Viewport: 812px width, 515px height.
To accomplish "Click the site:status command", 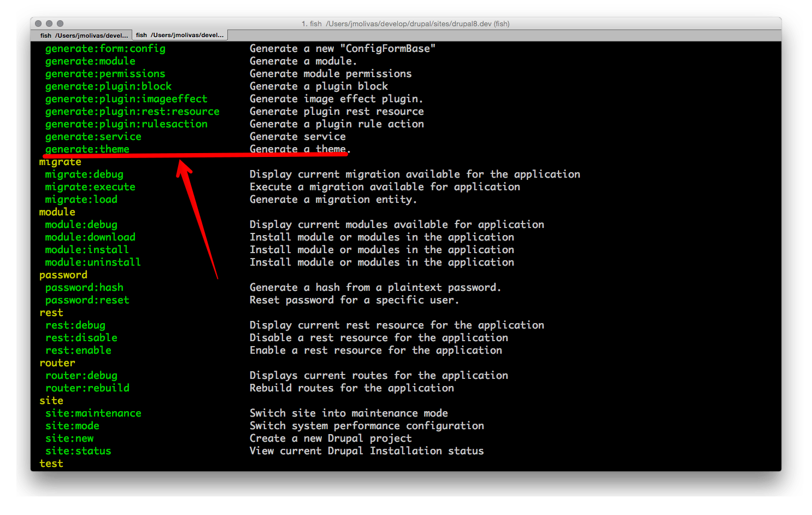I will pyautogui.click(x=78, y=451).
